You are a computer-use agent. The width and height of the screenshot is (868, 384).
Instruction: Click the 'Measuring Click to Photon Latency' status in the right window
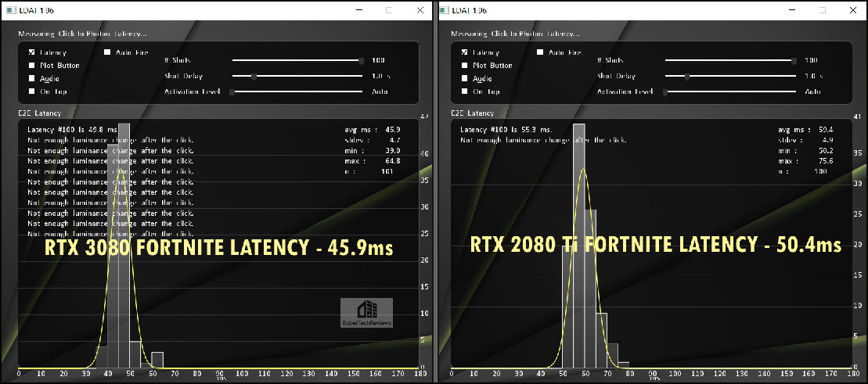(515, 34)
